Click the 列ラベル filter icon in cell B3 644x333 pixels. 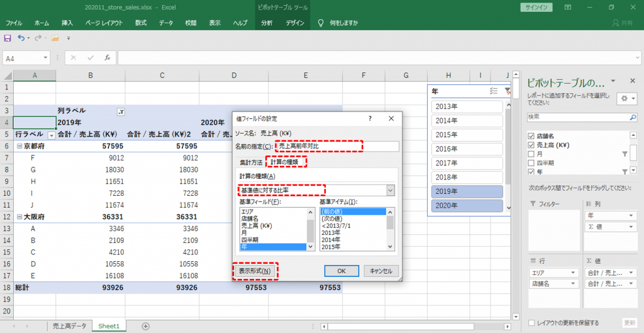click(x=121, y=112)
